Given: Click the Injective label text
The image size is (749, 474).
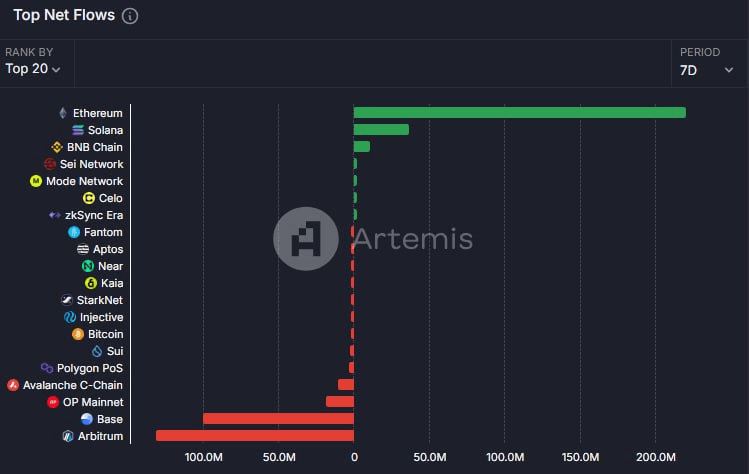Looking at the screenshot, I should [x=102, y=317].
